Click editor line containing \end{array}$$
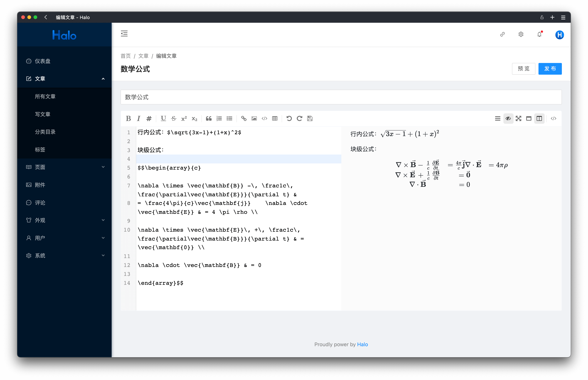Viewport: 588px width, 380px height. (x=238, y=283)
